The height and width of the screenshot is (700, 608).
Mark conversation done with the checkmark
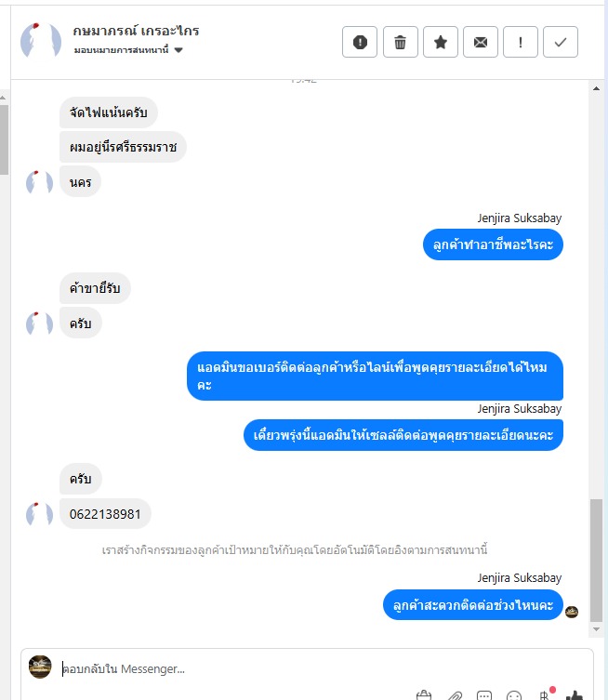561,43
